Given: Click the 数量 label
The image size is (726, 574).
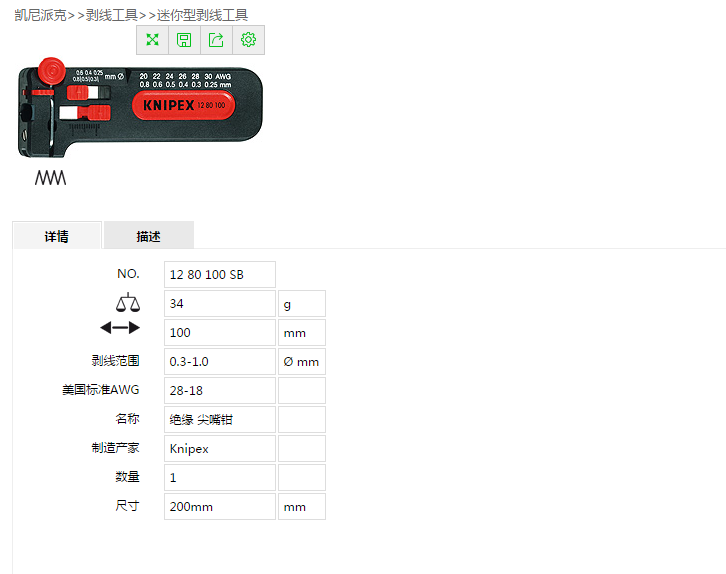Looking at the screenshot, I should 127,476.
